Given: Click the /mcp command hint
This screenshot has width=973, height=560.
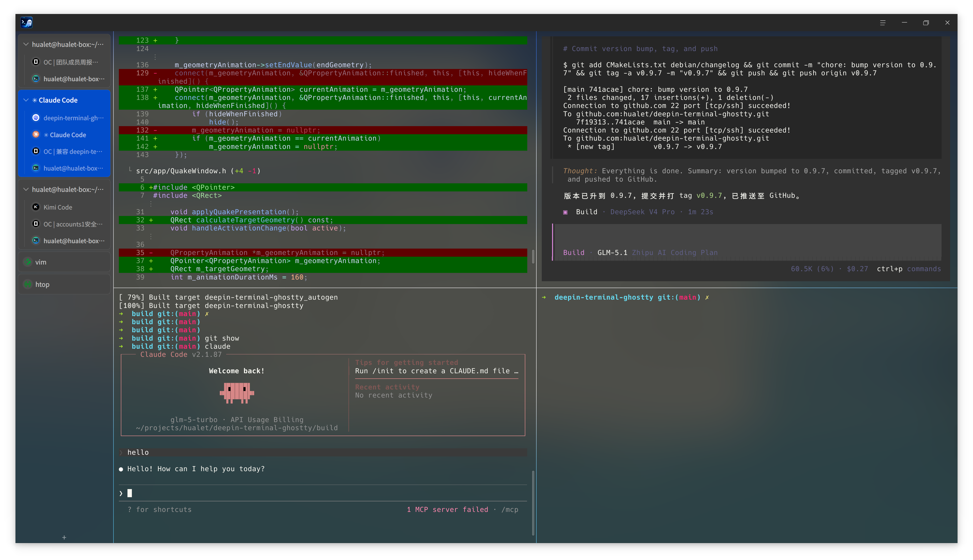Looking at the screenshot, I should (510, 510).
